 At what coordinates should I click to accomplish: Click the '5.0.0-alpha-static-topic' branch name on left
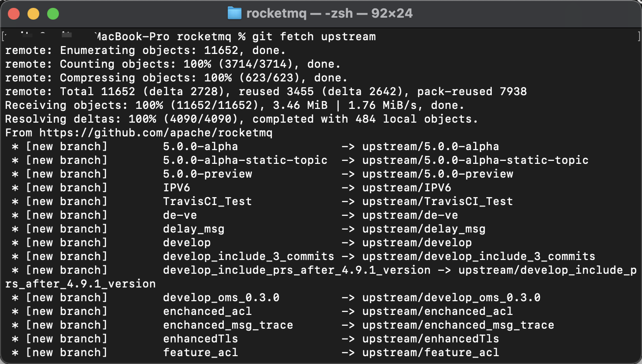[x=245, y=160]
